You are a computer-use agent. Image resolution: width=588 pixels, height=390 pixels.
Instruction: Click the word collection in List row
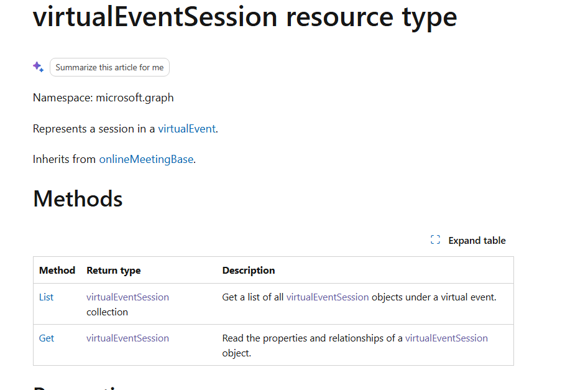point(108,312)
